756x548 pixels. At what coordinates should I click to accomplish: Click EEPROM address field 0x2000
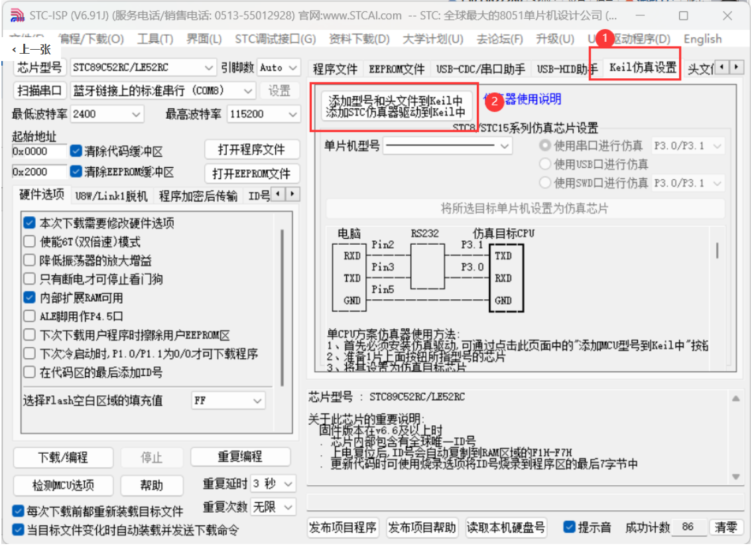pyautogui.click(x=40, y=173)
